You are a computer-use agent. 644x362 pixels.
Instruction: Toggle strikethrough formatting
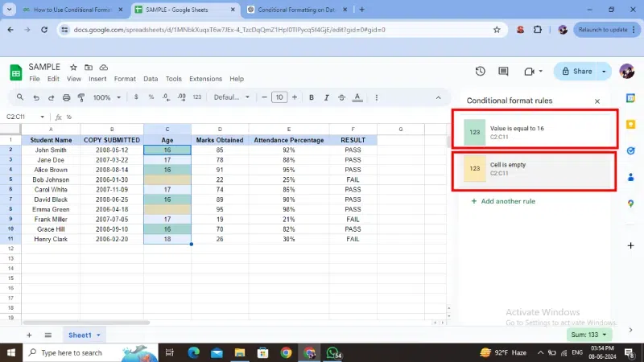341,97
